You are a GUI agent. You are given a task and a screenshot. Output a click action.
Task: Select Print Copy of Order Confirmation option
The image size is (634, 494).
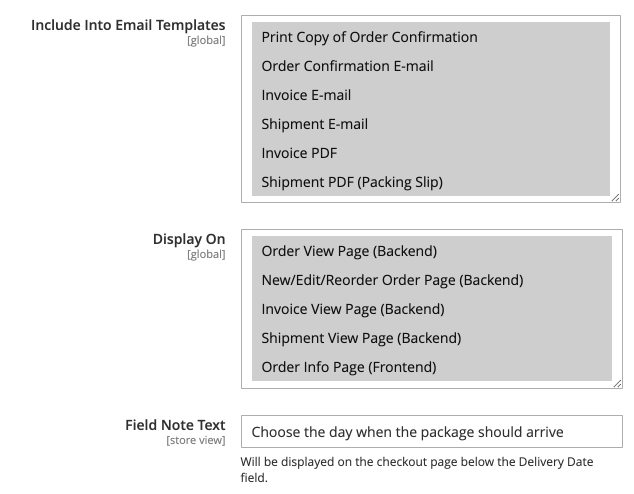coord(369,37)
